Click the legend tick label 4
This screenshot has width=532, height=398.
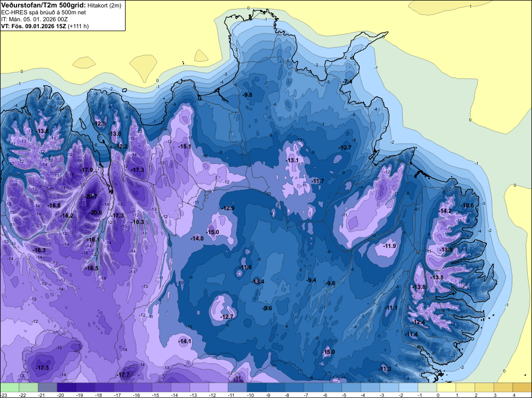[514, 395]
